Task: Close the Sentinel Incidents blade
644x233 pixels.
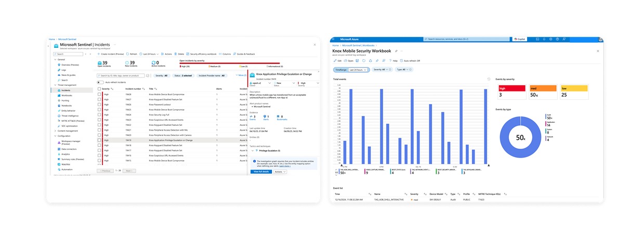Action: point(314,45)
